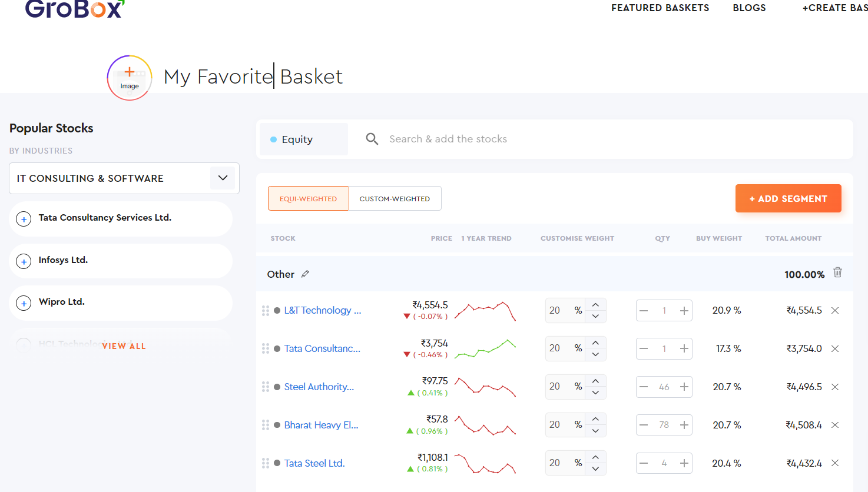
Task: Click the trash icon to delete Other segment
Action: pos(837,272)
